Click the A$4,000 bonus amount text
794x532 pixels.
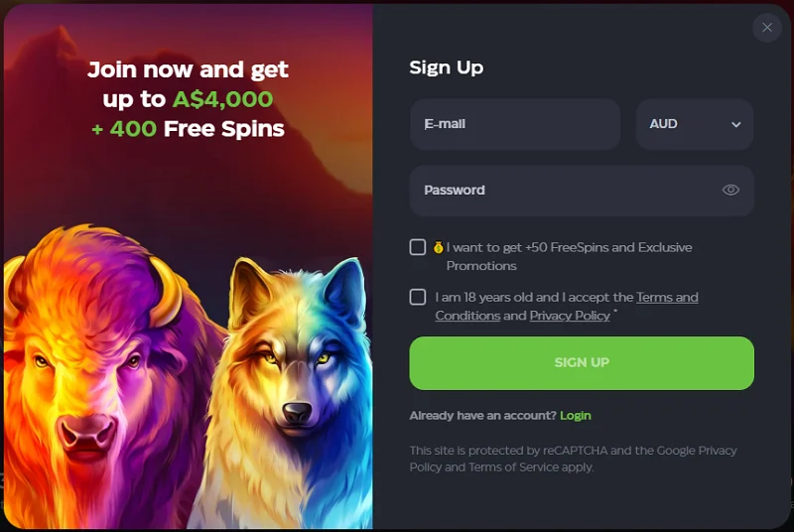[222, 99]
